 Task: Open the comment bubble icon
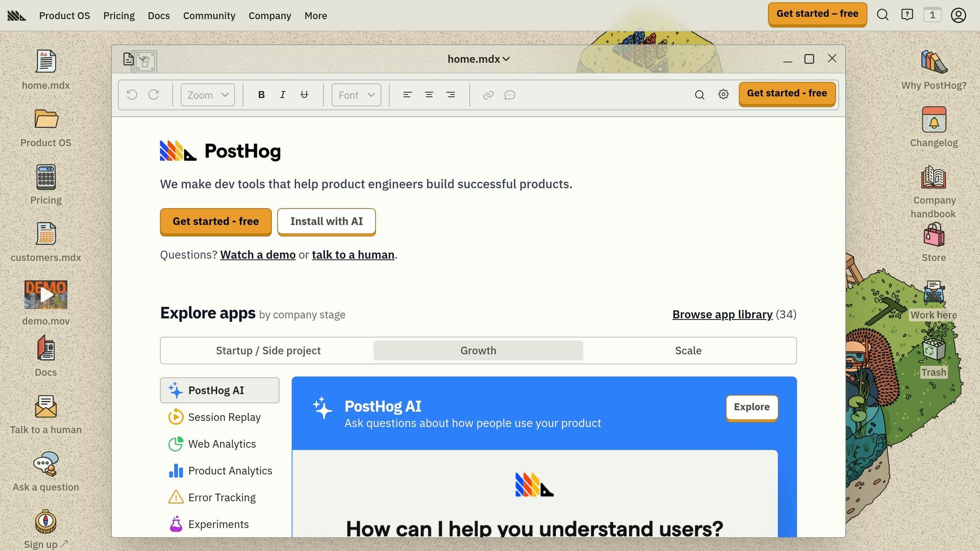pos(510,95)
